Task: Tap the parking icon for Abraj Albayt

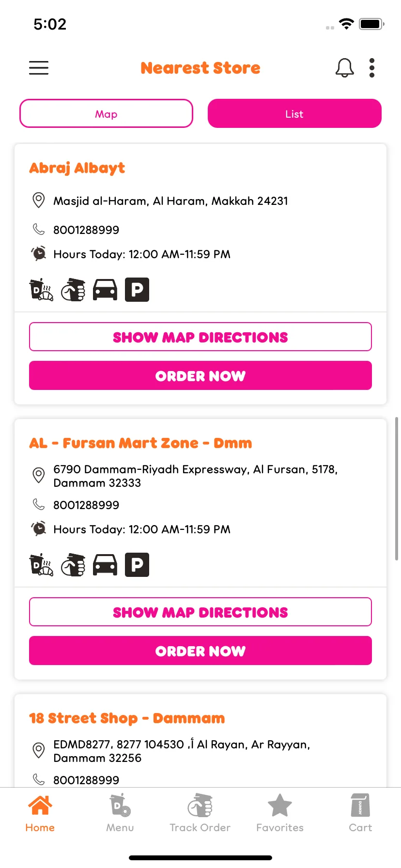Action: (137, 290)
